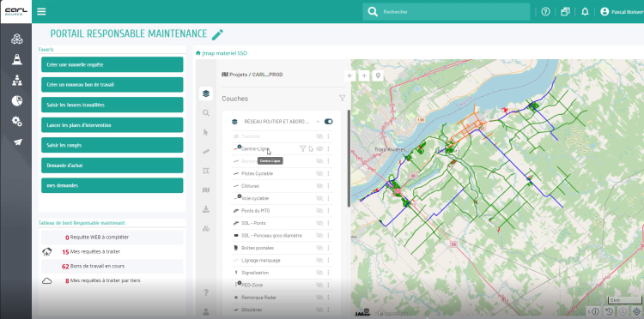Filter the Couches list with funnel icon
The width and height of the screenshot is (644, 319).
(x=342, y=99)
